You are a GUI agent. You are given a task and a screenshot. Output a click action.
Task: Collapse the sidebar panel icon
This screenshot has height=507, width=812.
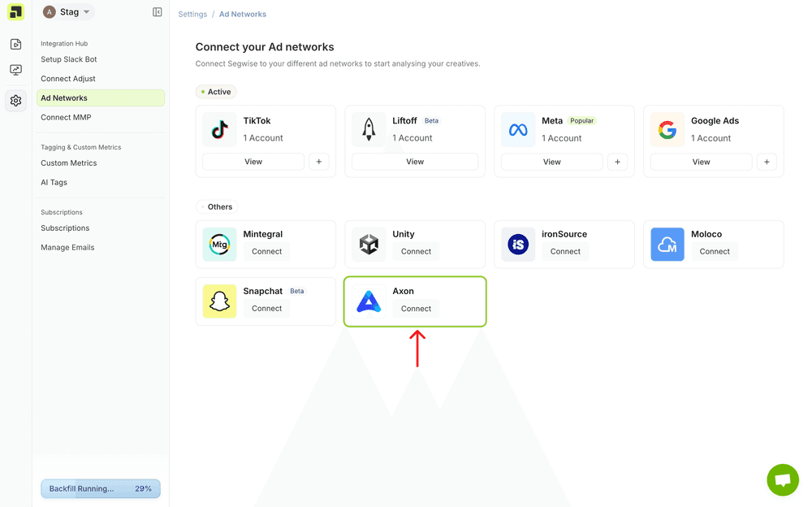(x=157, y=12)
